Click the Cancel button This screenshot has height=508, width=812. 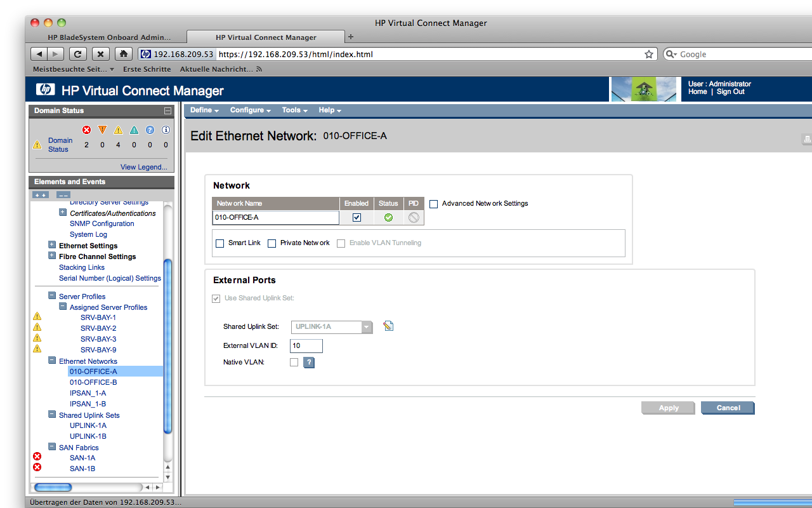(x=728, y=408)
